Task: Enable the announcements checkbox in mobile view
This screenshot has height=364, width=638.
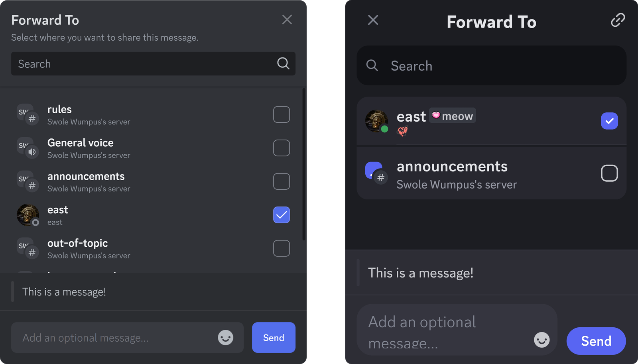Action: (x=609, y=173)
